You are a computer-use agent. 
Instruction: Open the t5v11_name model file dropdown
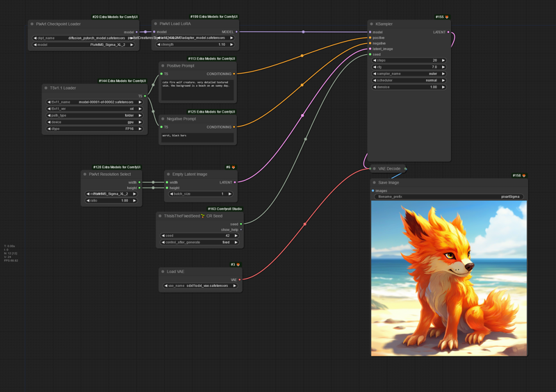[95, 102]
